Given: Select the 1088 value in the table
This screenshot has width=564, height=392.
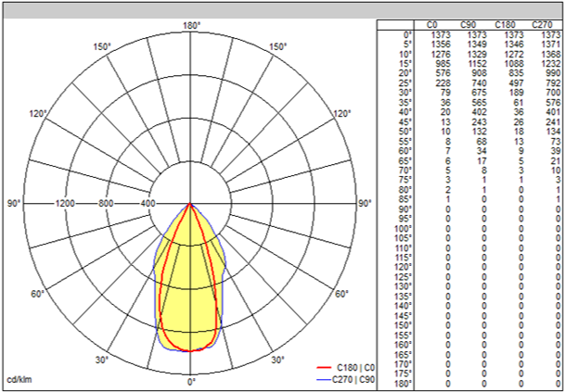Looking at the screenshot, I should coord(516,62).
